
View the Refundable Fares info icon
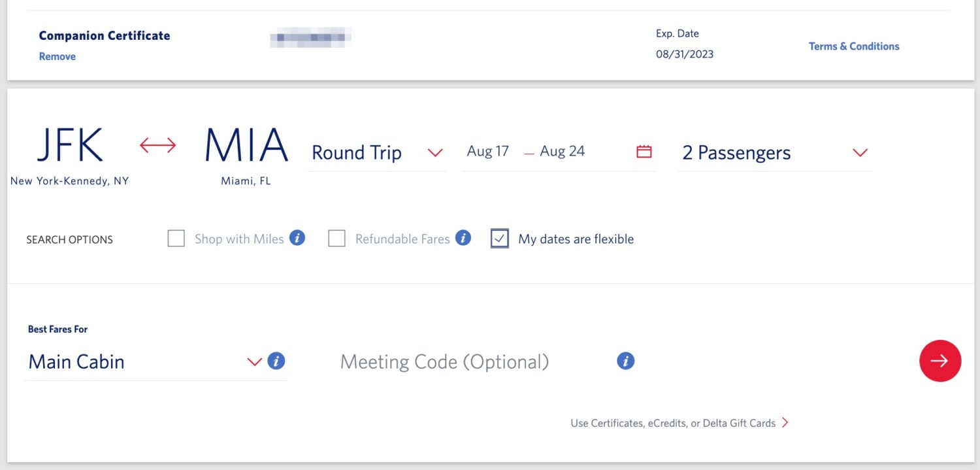(463, 238)
